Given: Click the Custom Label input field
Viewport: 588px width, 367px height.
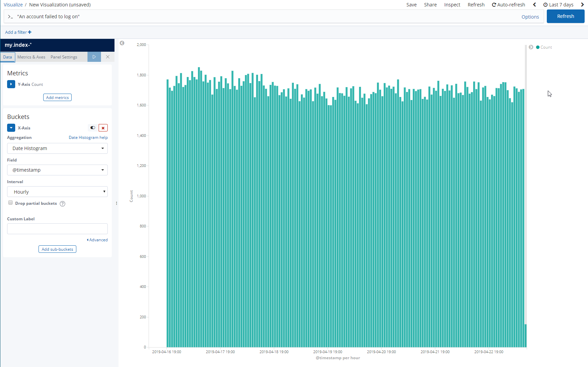Looking at the screenshot, I should coord(57,229).
